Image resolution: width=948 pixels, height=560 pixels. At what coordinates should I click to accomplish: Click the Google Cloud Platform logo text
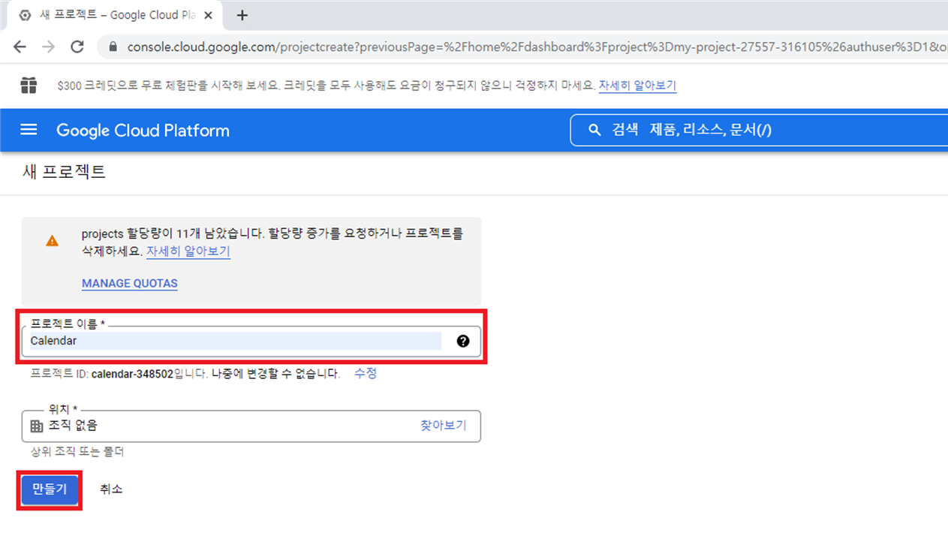pos(143,130)
